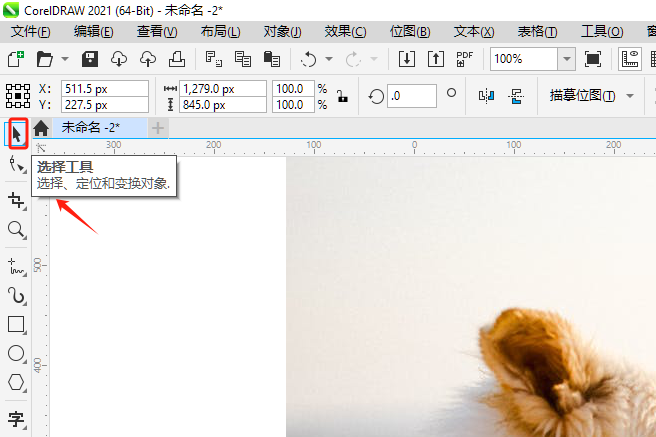This screenshot has height=437, width=656.
Task: Open the 效果 menu
Action: pyautogui.click(x=346, y=32)
